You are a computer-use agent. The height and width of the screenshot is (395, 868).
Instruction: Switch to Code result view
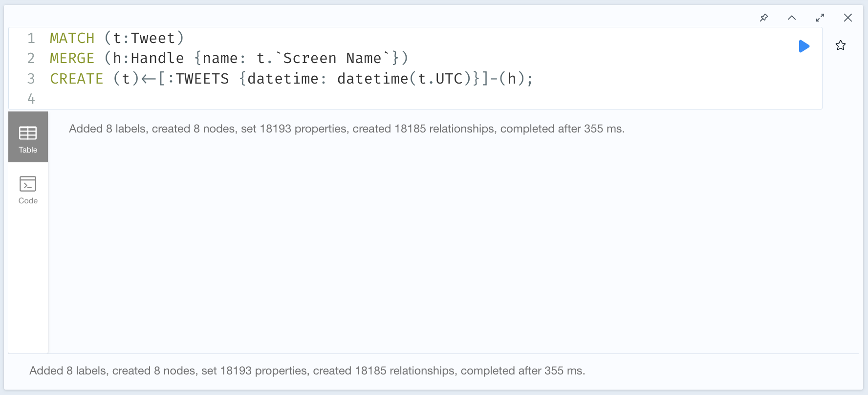pyautogui.click(x=28, y=190)
